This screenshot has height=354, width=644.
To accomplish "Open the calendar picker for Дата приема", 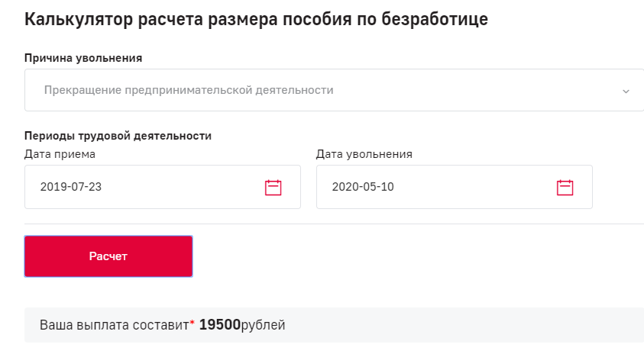I will pyautogui.click(x=273, y=188).
